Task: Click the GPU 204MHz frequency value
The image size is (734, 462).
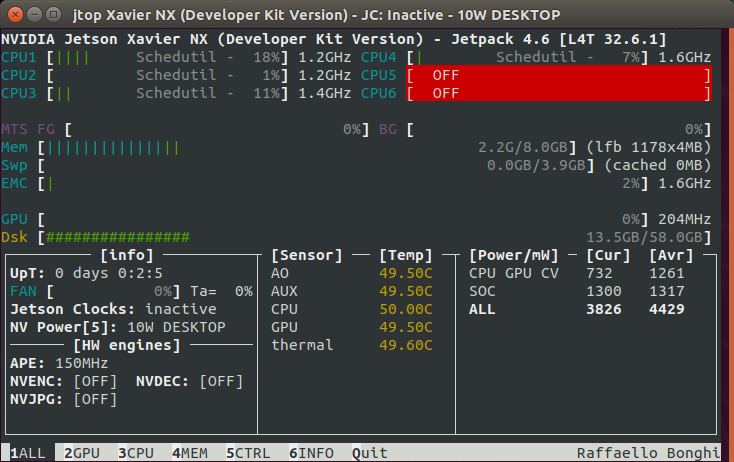Action: tap(684, 219)
